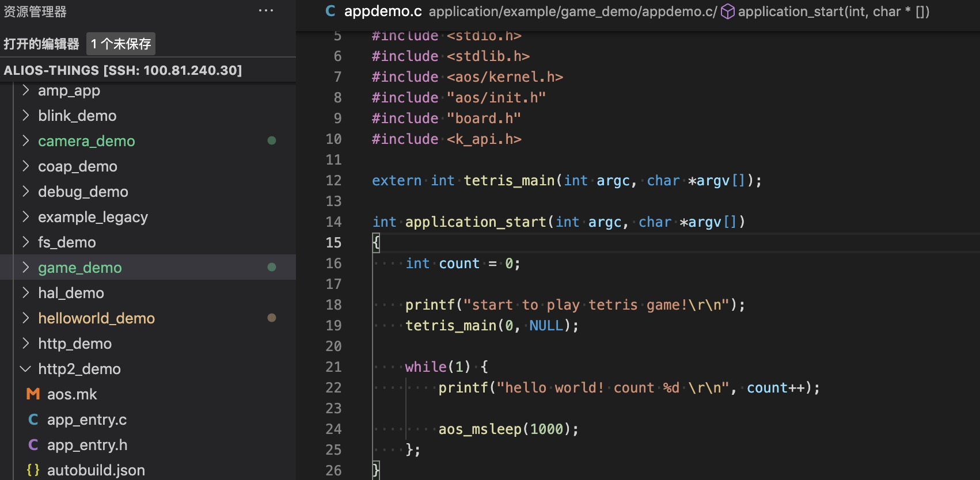
Task: Click the JSON braces icon beside autobuild.json
Action: click(33, 470)
